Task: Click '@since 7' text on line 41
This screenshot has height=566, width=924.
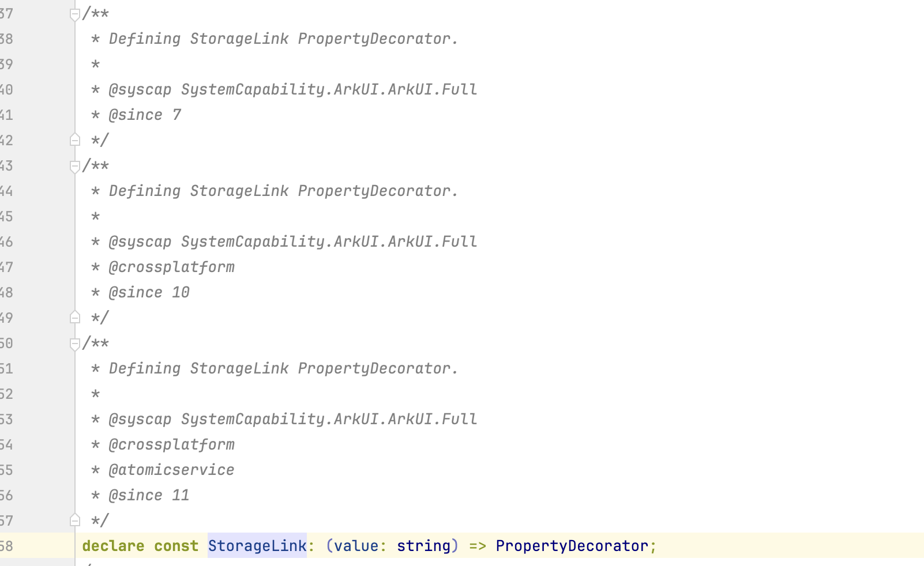Action: 145,115
